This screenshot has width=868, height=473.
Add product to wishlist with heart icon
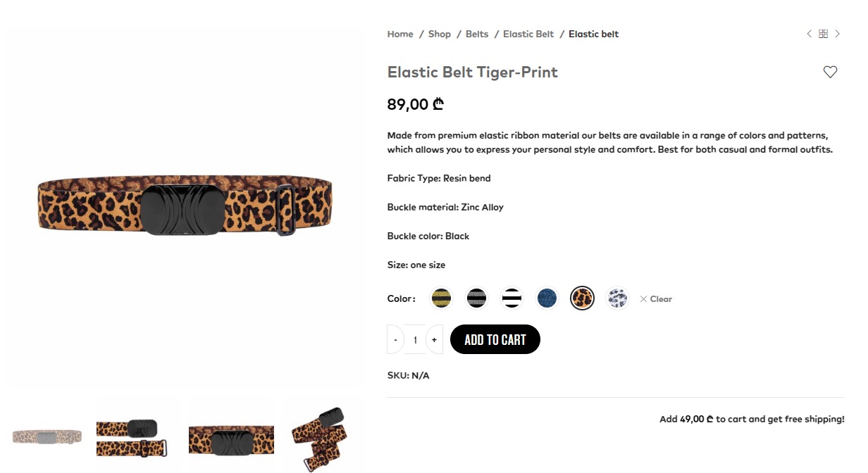click(830, 72)
